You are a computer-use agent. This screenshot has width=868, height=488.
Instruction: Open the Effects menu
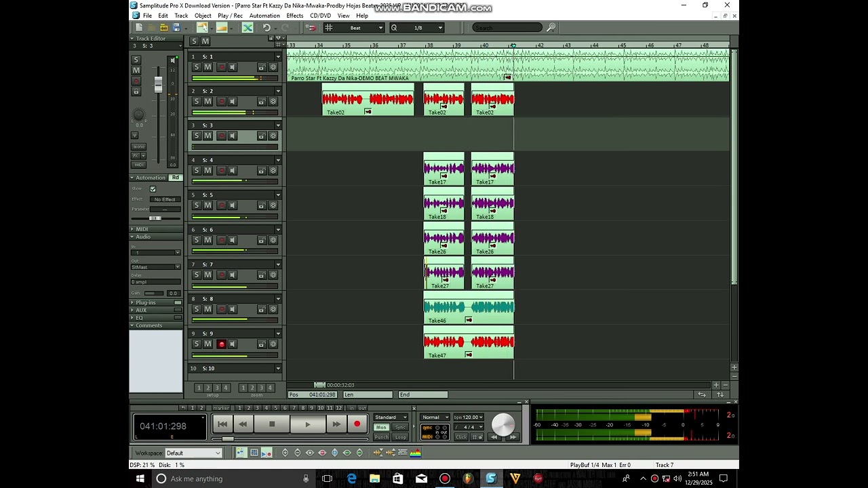(295, 16)
